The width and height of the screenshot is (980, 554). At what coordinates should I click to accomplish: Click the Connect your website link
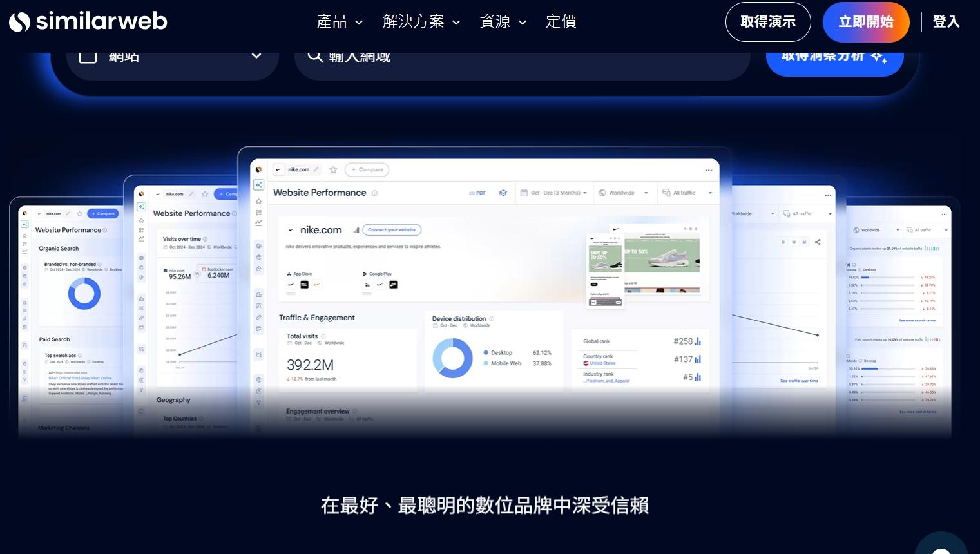[x=392, y=229]
